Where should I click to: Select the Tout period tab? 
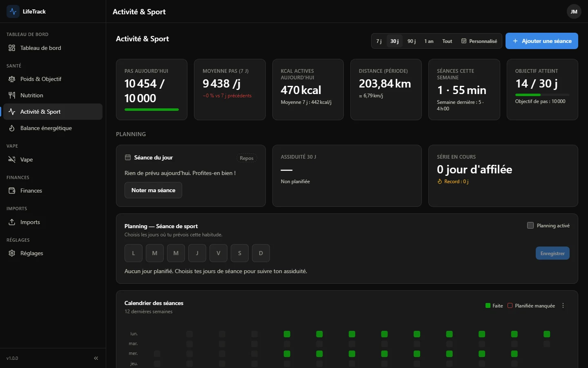(x=447, y=41)
